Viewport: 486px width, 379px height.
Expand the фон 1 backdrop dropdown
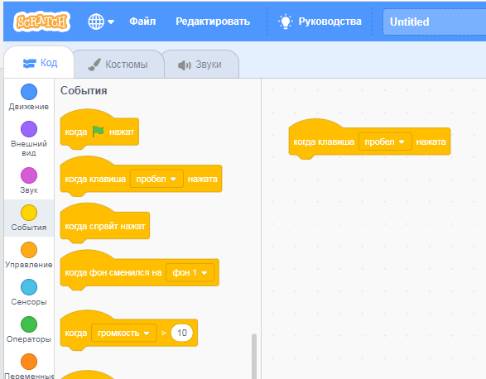click(x=190, y=273)
